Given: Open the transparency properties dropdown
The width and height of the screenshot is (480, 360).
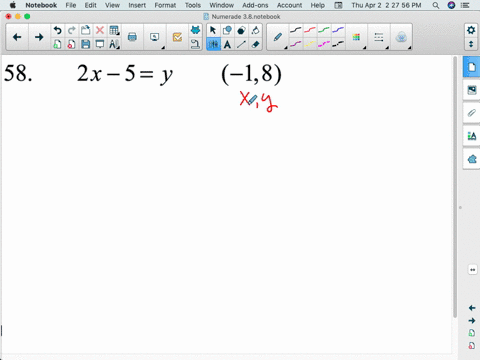Looking at the screenshot, I should coord(401,37).
